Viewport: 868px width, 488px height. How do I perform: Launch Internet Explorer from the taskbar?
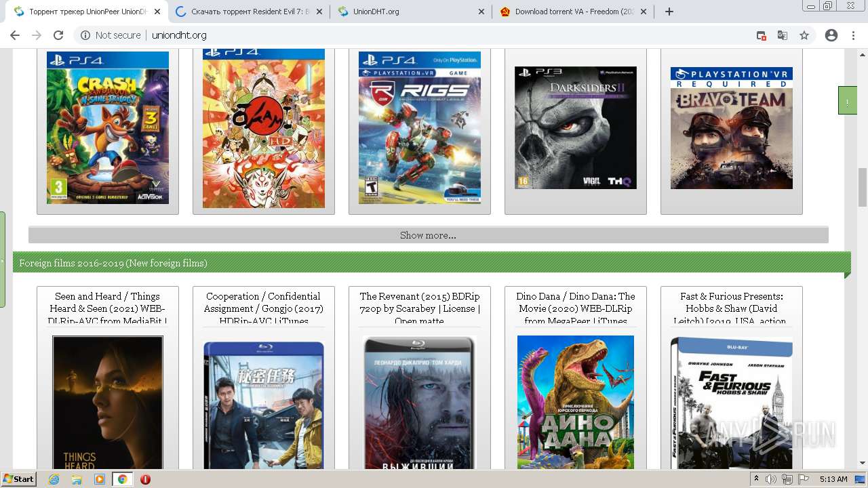pos(54,479)
